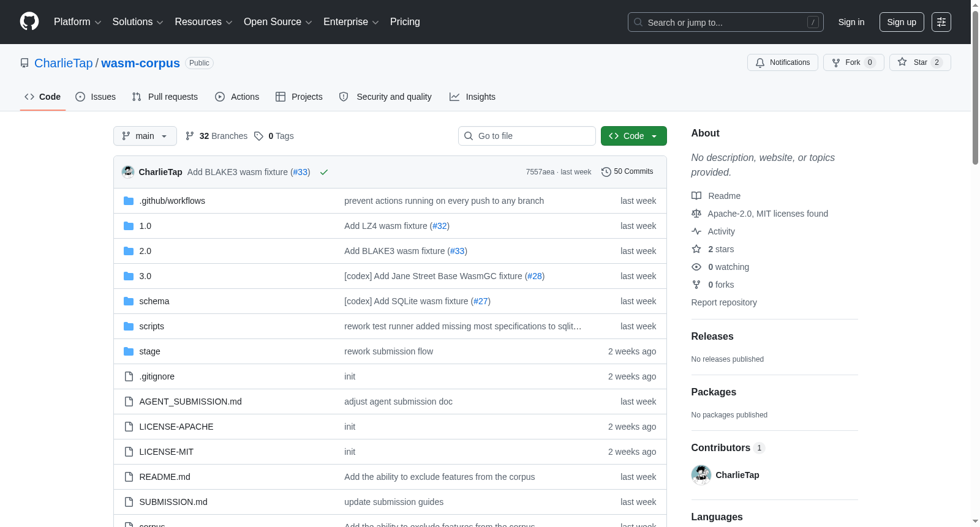Expand the Platform menu
This screenshot has height=527, width=980.
pyautogui.click(x=77, y=22)
